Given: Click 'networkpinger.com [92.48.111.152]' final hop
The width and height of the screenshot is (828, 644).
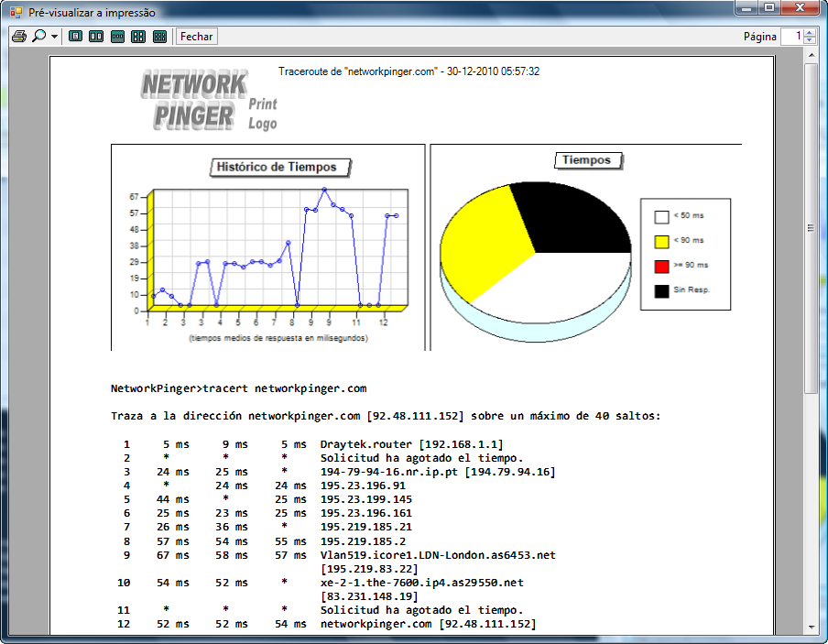Looking at the screenshot, I should 429,624.
